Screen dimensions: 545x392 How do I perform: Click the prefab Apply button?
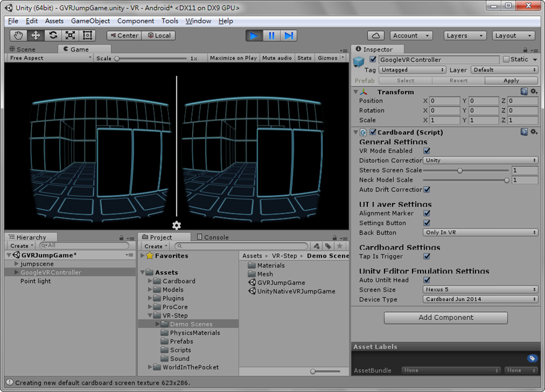[x=511, y=81]
